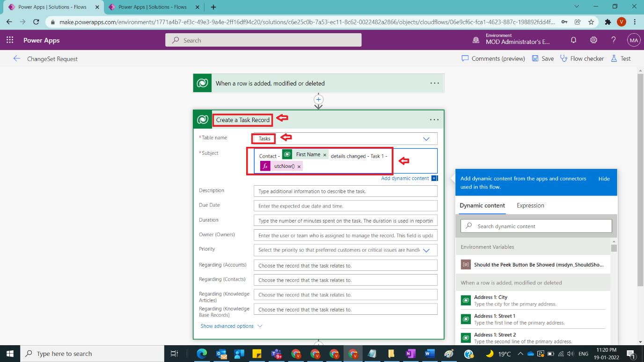644x362 pixels.
Task: Click the Description input field
Action: coord(345,191)
